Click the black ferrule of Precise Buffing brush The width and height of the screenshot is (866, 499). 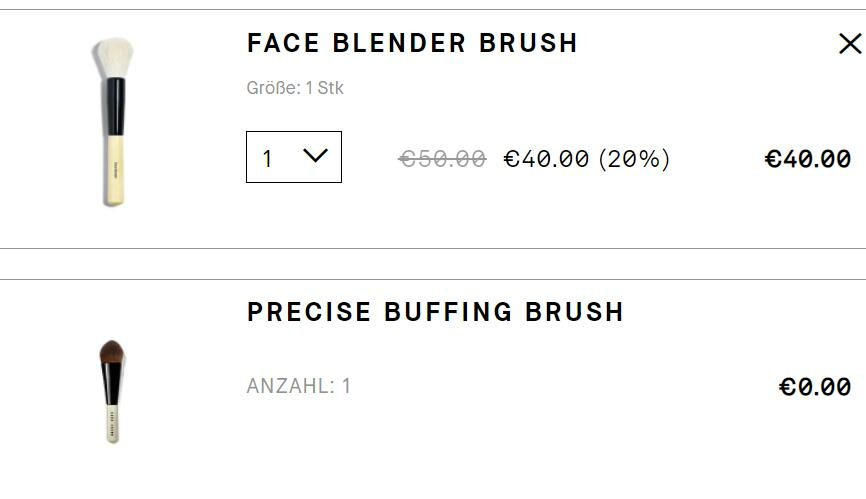(x=112, y=384)
